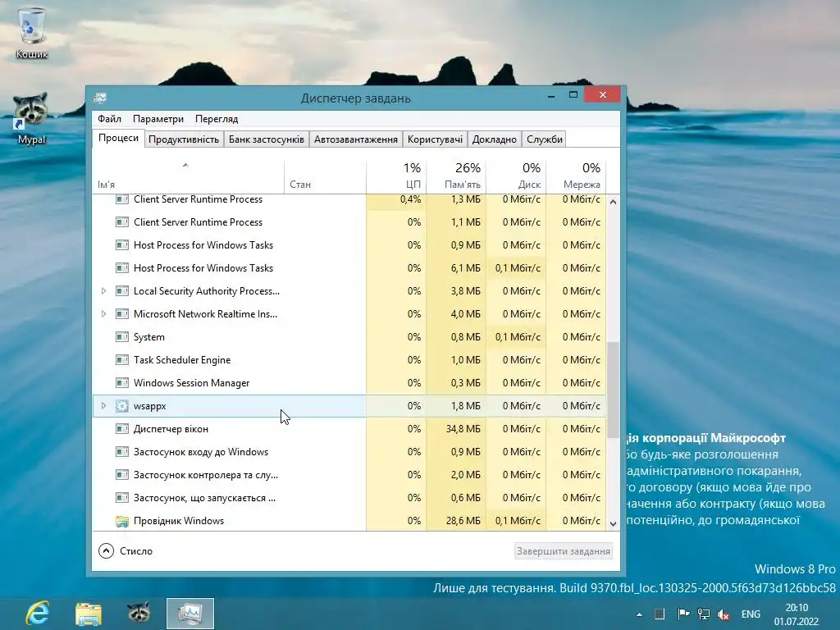Sort by ЦП column header
The height and width of the screenshot is (630, 840).
[x=396, y=176]
